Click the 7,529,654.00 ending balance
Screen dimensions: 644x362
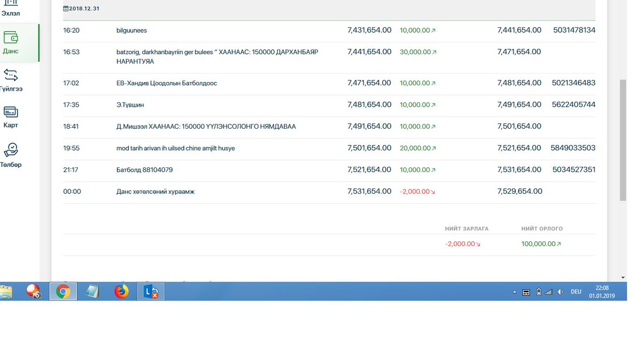[x=519, y=191]
